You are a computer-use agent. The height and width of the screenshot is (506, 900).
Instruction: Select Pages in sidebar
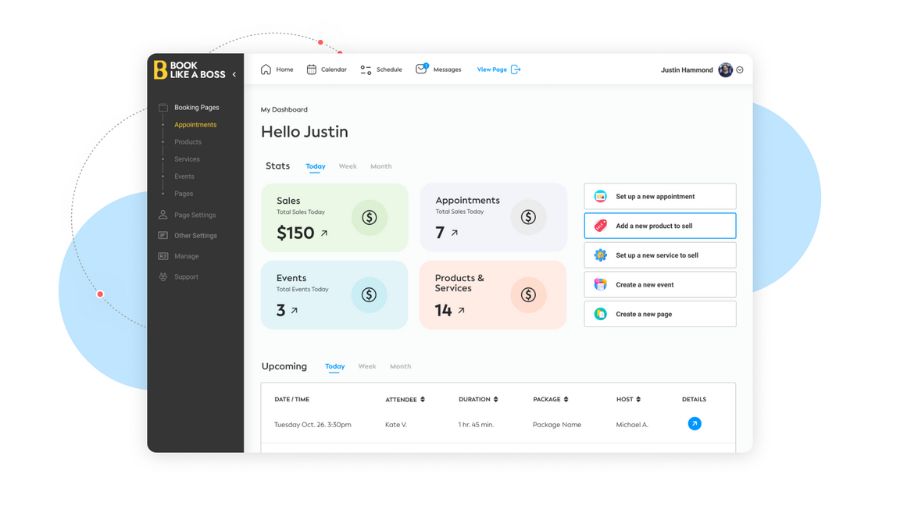184,193
